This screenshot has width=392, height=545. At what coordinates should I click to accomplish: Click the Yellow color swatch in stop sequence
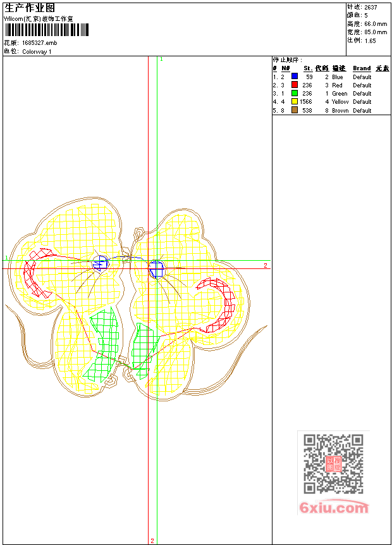[295, 101]
